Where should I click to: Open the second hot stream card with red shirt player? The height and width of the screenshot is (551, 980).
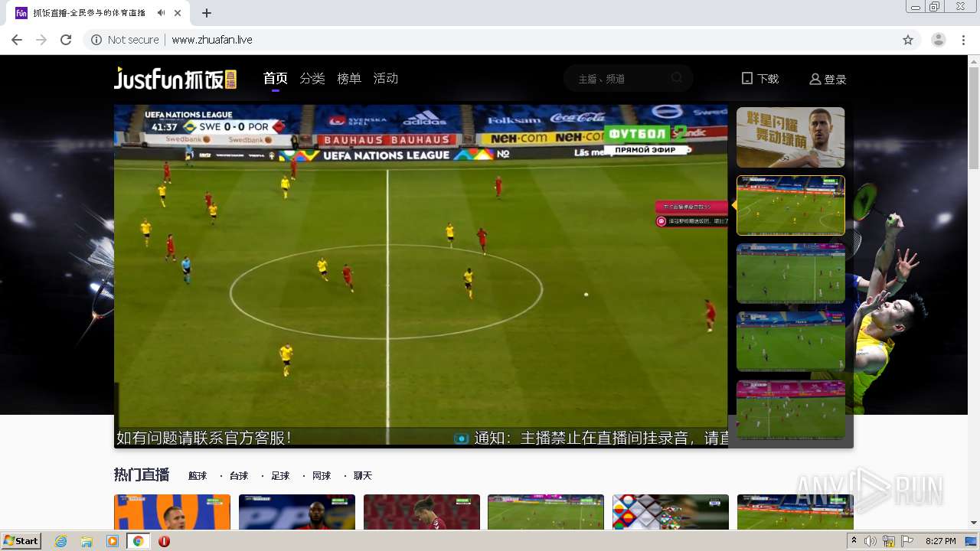(297, 512)
